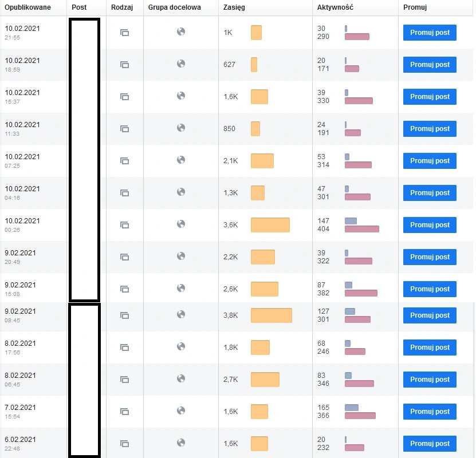The image size is (476, 458).
Task: Click the activity bars for 165 / 366 post
Action: 360,412
